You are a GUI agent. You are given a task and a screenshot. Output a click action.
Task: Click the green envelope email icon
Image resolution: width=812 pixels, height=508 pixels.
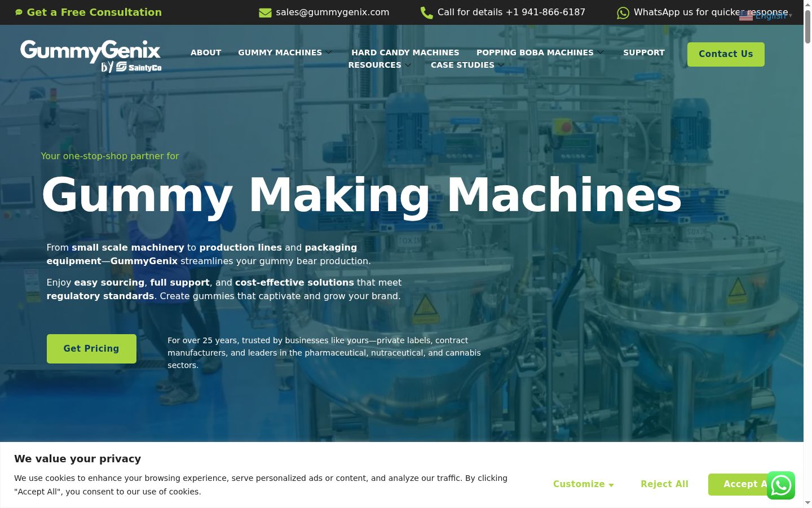(x=265, y=12)
